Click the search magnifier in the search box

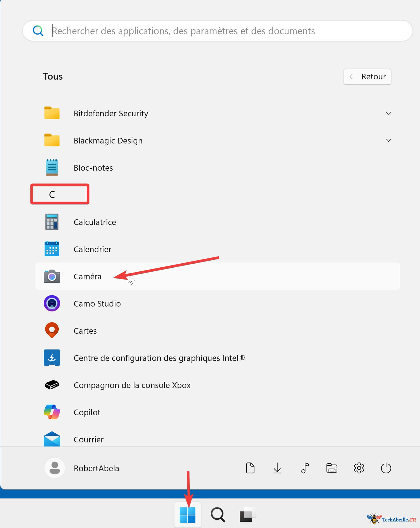click(x=38, y=31)
